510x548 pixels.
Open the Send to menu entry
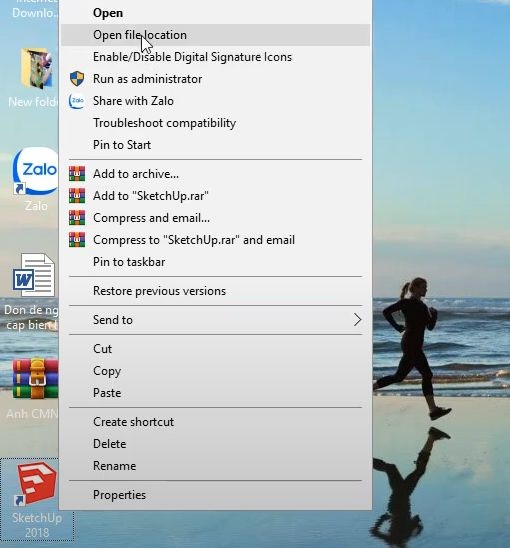pyautogui.click(x=215, y=320)
